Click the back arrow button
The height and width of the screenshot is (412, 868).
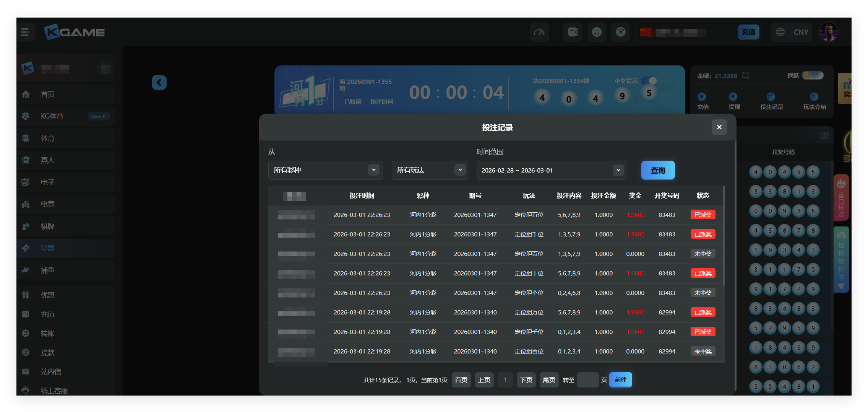pos(159,82)
